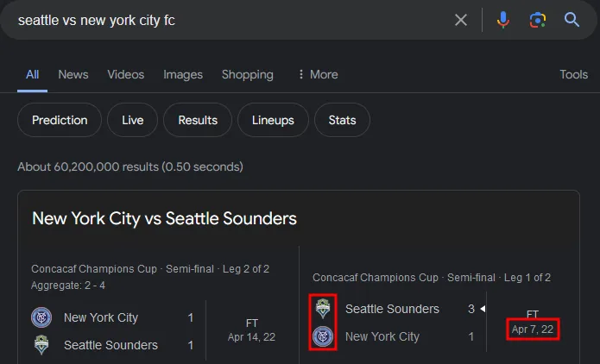The width and height of the screenshot is (600, 364).
Task: Click the three-dot icon beside More
Action: click(x=300, y=74)
